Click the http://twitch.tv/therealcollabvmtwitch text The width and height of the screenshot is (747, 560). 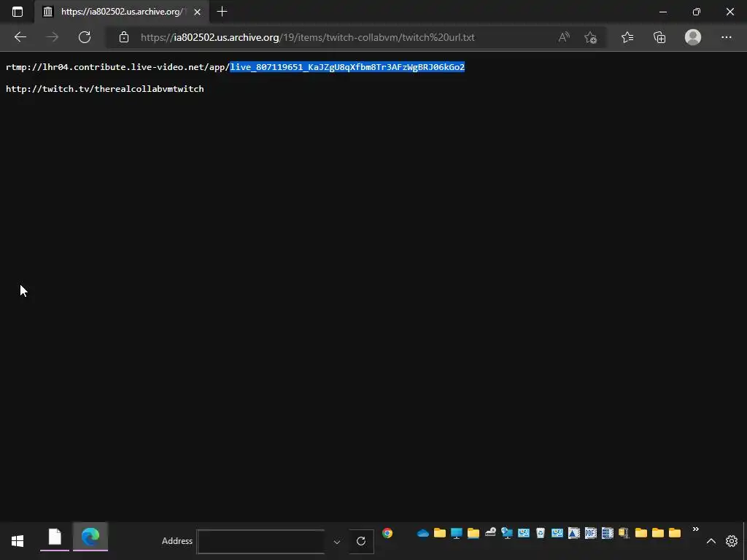tap(105, 89)
